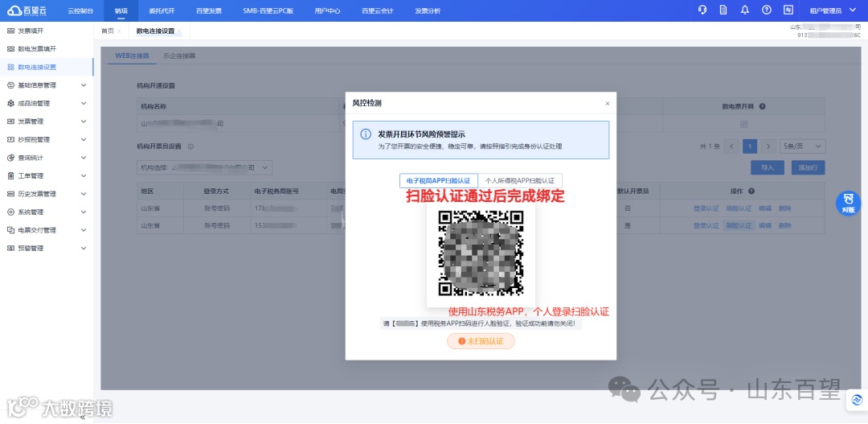Open 委托代开 in top navigation

(x=162, y=10)
